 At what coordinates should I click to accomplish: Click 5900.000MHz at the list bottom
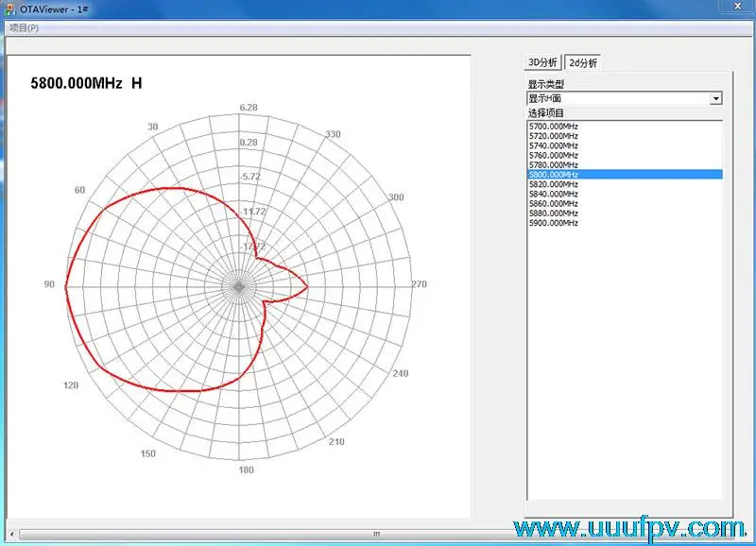click(x=554, y=223)
